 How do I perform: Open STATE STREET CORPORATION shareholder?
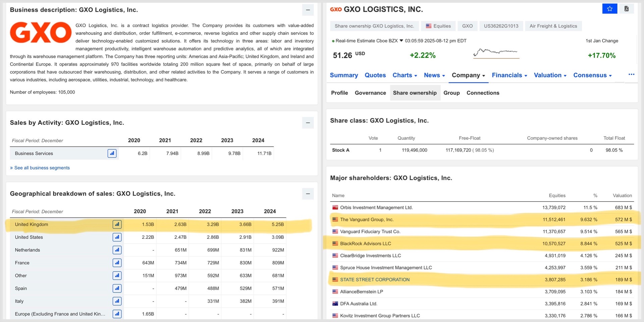click(x=375, y=280)
